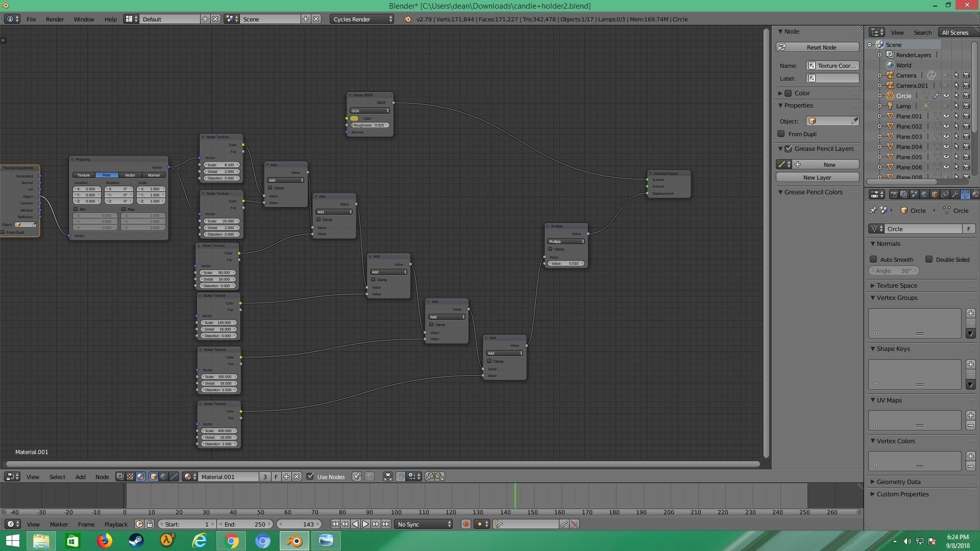Click the World tab globe icon in Properties
Screen dimensions: 980x551
tap(924, 194)
